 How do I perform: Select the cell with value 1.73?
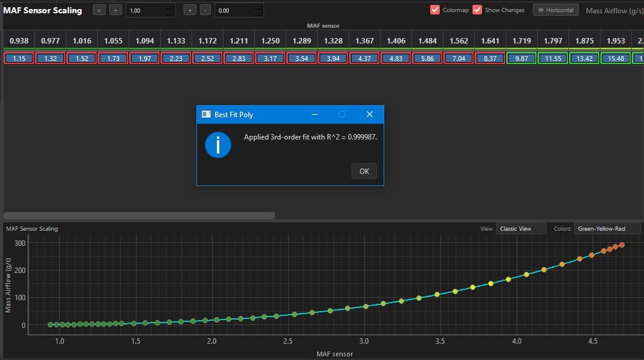tap(114, 59)
